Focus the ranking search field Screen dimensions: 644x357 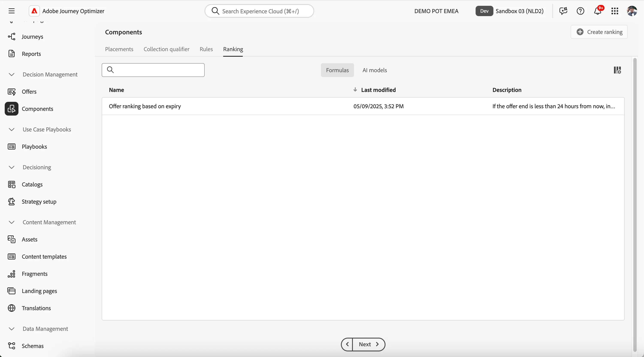(x=153, y=70)
